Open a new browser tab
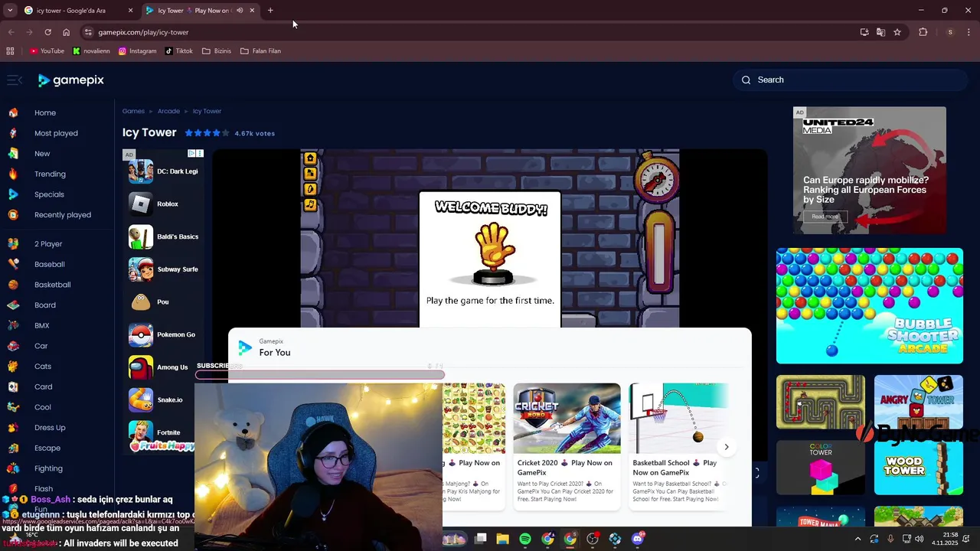Viewport: 980px width, 551px height. click(x=270, y=11)
